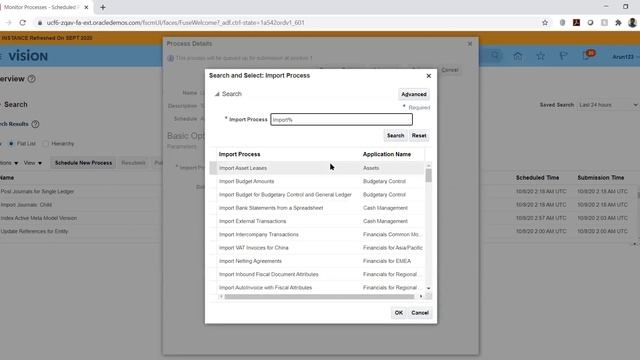Screen dimensions: 640x360
Task: Click the Adobe Acrobat extension icon
Action: click(576, 23)
